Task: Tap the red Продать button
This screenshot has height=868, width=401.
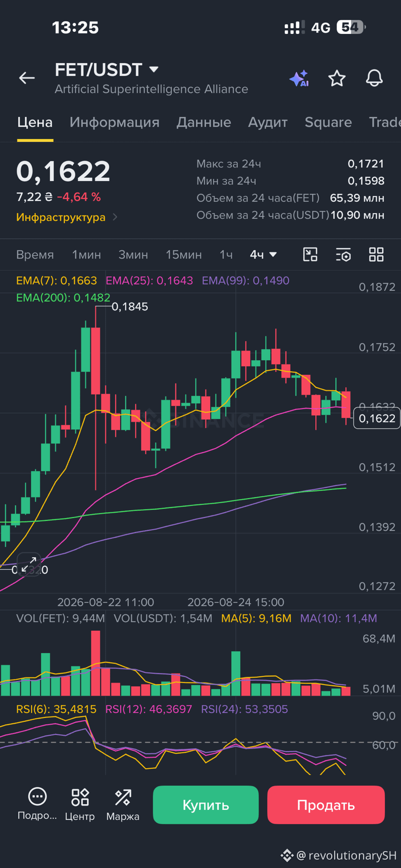Action: pyautogui.click(x=326, y=805)
